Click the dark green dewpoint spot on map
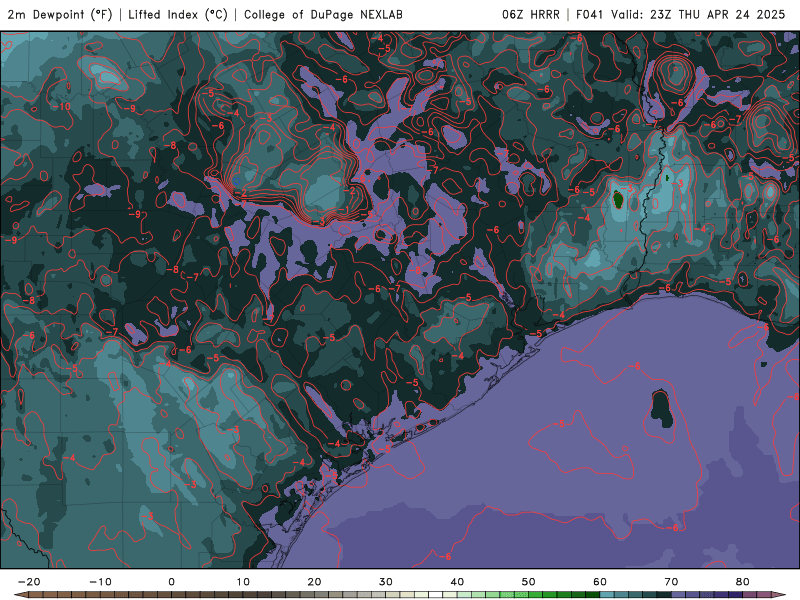Screen dimensions: 800x600 (618, 199)
